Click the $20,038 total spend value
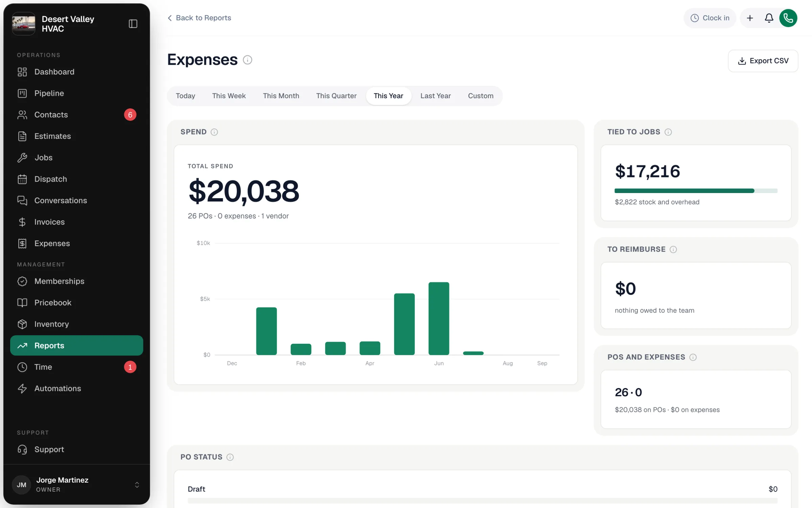812x508 pixels. click(244, 191)
